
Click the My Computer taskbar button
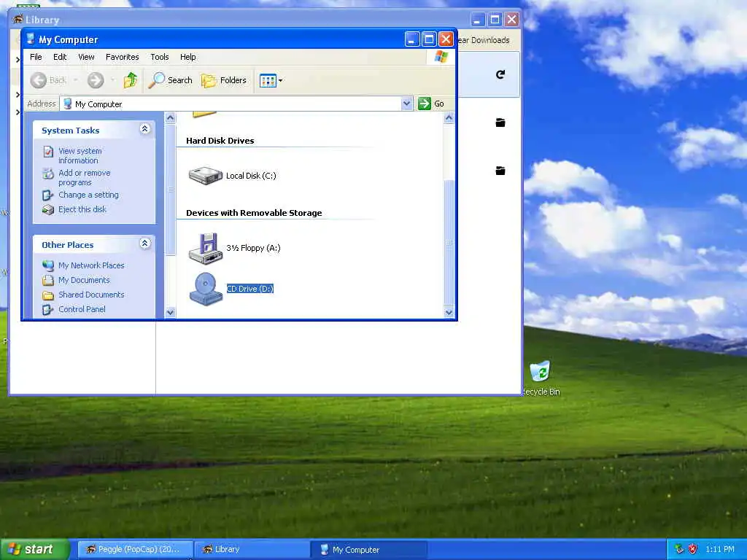click(368, 550)
